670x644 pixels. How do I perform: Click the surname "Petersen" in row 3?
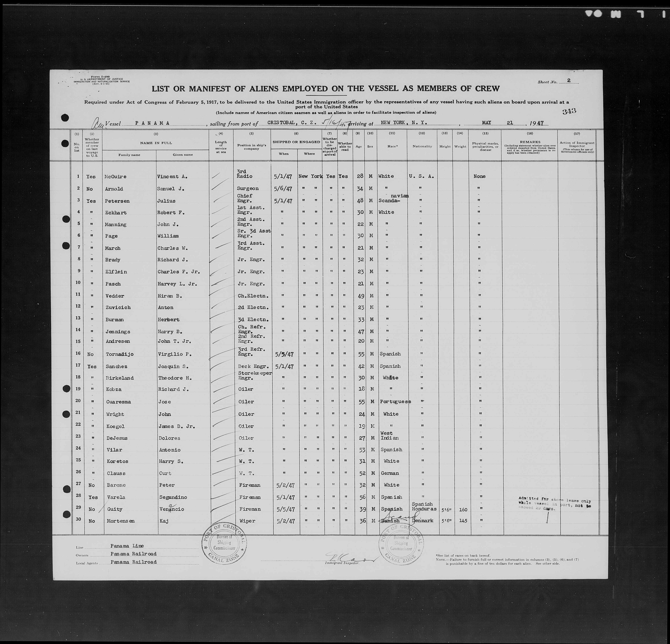coord(117,201)
